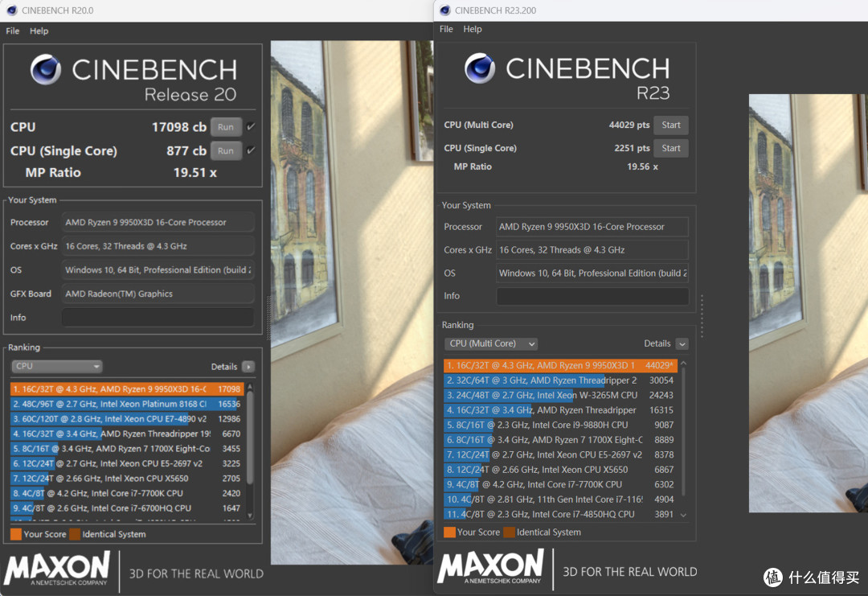Select R23 ranking row Intel Core i9-9880H
The width and height of the screenshot is (868, 596).
pyautogui.click(x=560, y=425)
